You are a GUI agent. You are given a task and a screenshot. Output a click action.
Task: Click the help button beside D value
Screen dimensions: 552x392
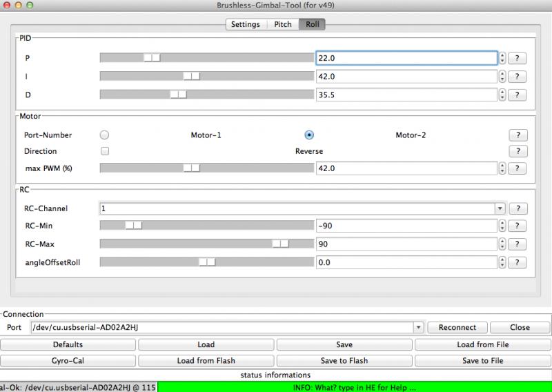tap(517, 95)
